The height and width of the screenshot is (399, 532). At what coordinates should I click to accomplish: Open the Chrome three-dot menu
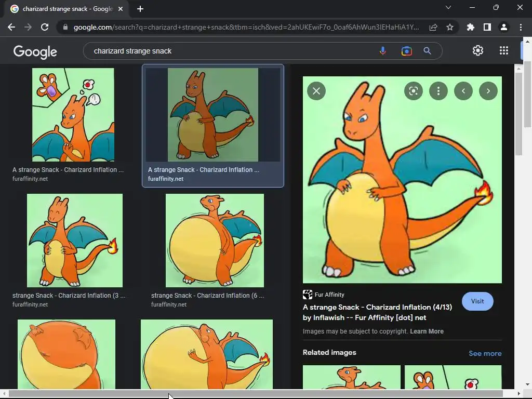[521, 27]
